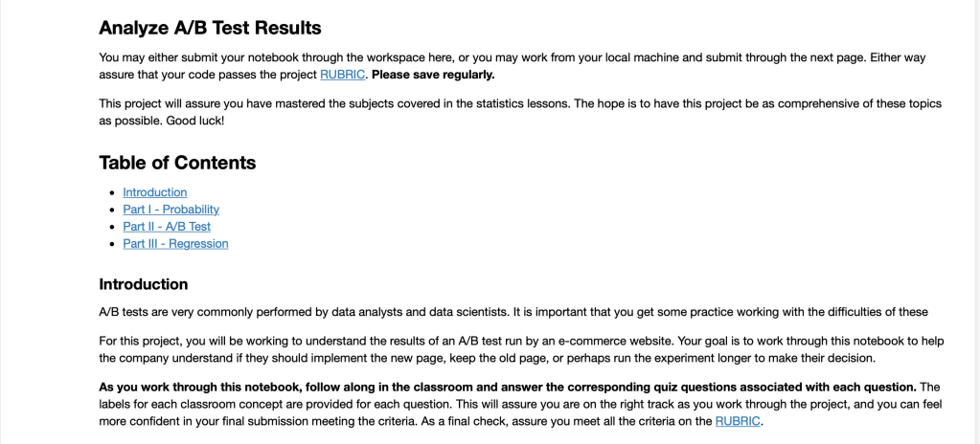980x444 pixels.
Task: Click the bullet marker next to Part II - A/B Test
Action: pyautogui.click(x=114, y=228)
